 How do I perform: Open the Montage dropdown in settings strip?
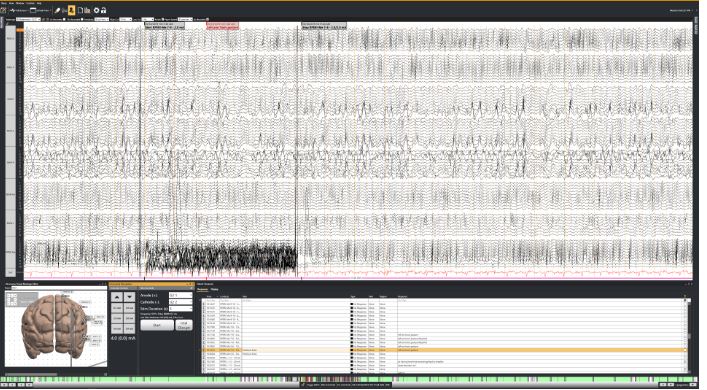(x=28, y=19)
